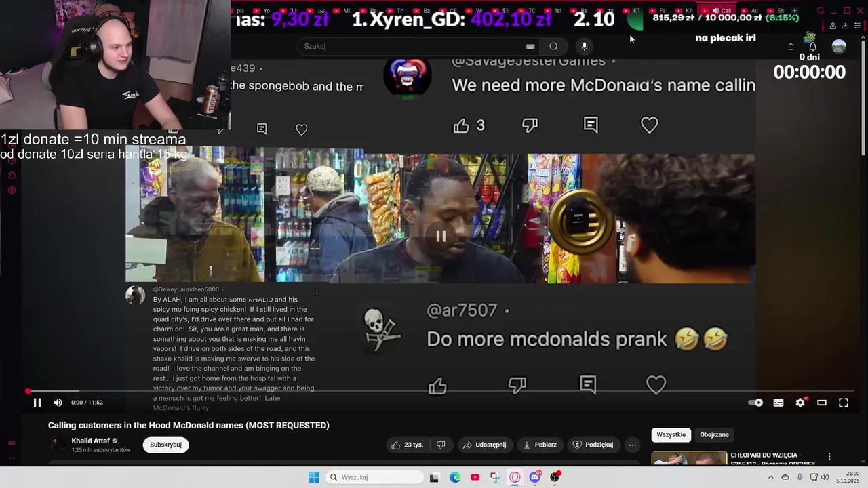Switch to theater mode

(x=822, y=403)
